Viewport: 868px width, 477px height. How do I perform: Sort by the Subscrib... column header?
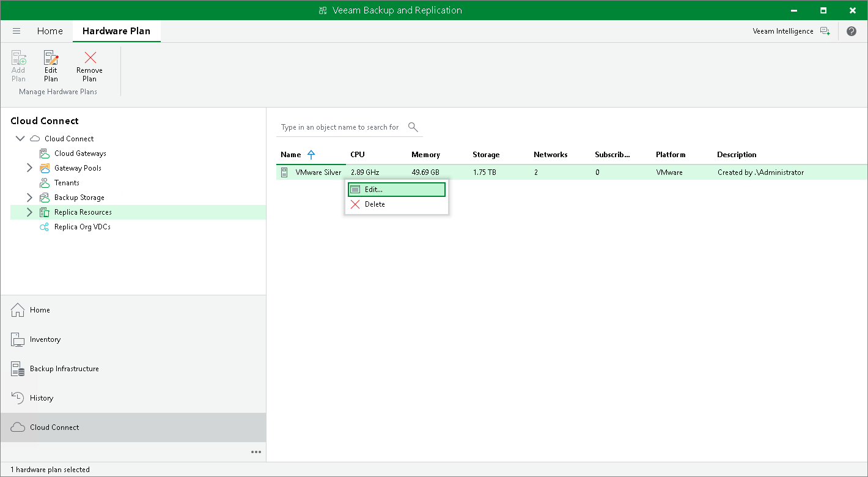612,155
